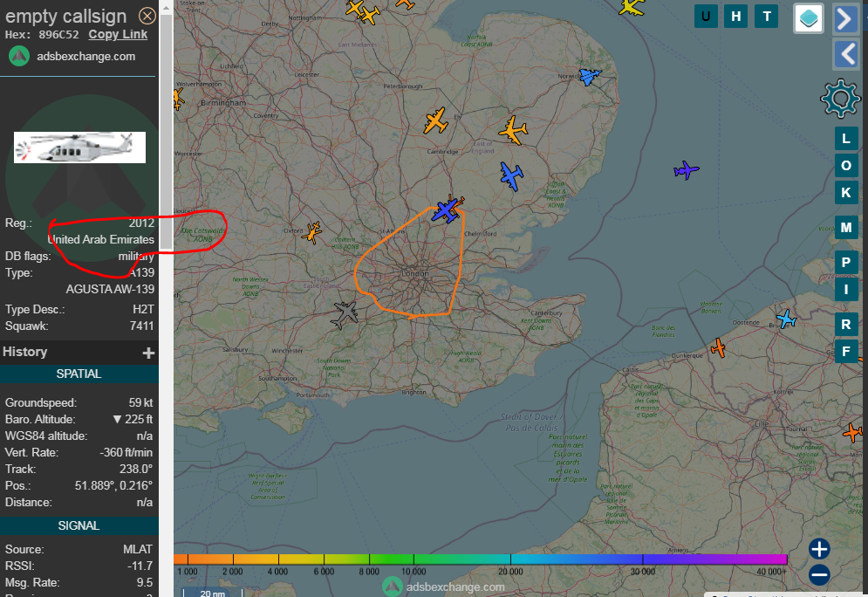Toggle the M map button

click(x=846, y=228)
